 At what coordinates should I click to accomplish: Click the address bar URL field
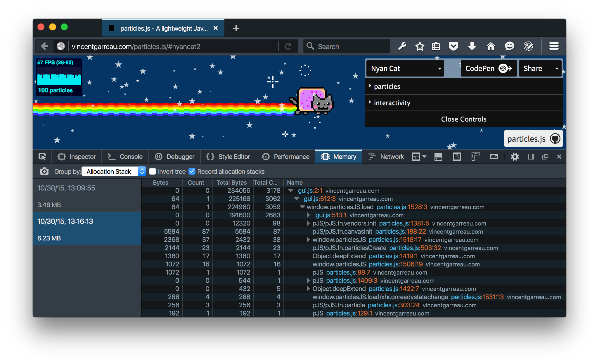(x=174, y=46)
